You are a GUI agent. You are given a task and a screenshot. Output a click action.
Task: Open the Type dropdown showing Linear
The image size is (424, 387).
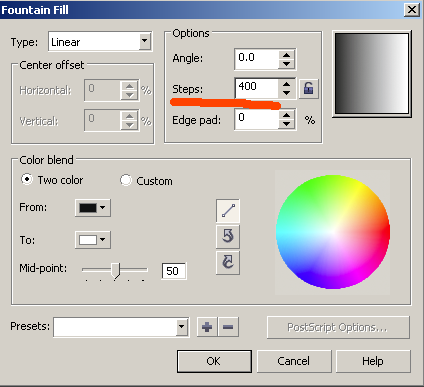pyautogui.click(x=100, y=42)
